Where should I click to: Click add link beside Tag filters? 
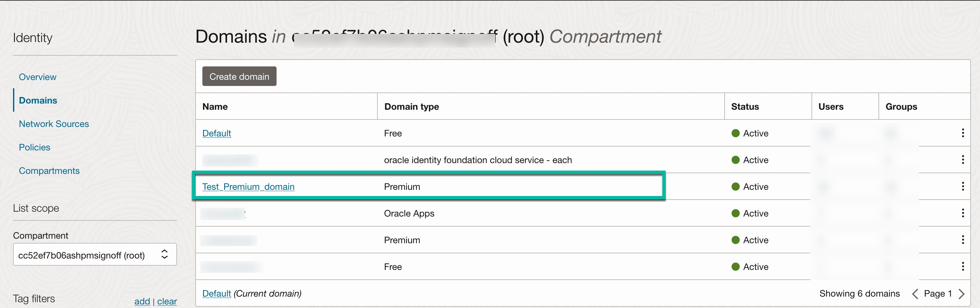[x=142, y=301]
